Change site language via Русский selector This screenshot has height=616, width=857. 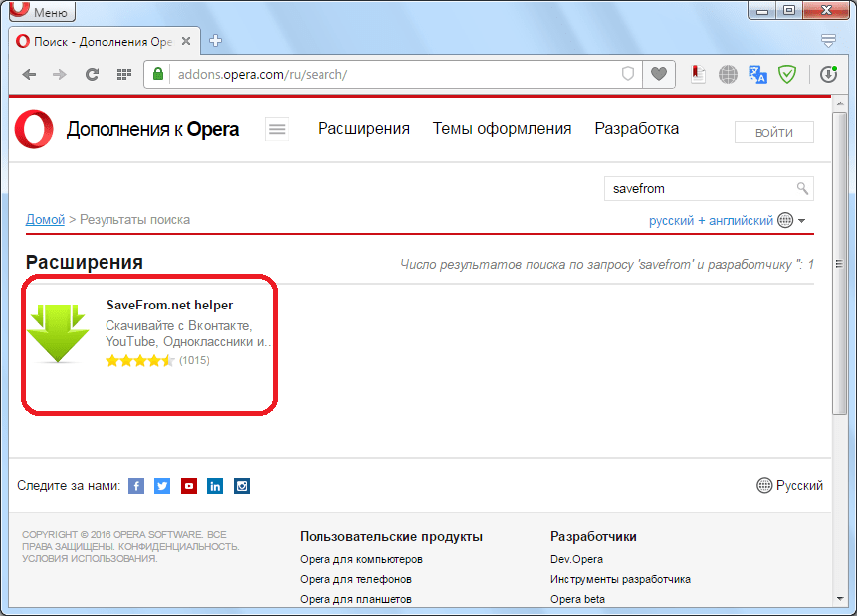point(789,485)
